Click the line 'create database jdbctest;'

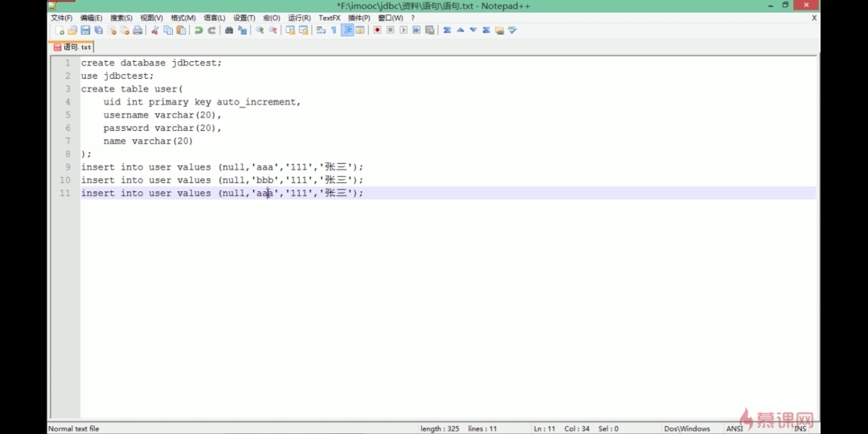pos(151,63)
